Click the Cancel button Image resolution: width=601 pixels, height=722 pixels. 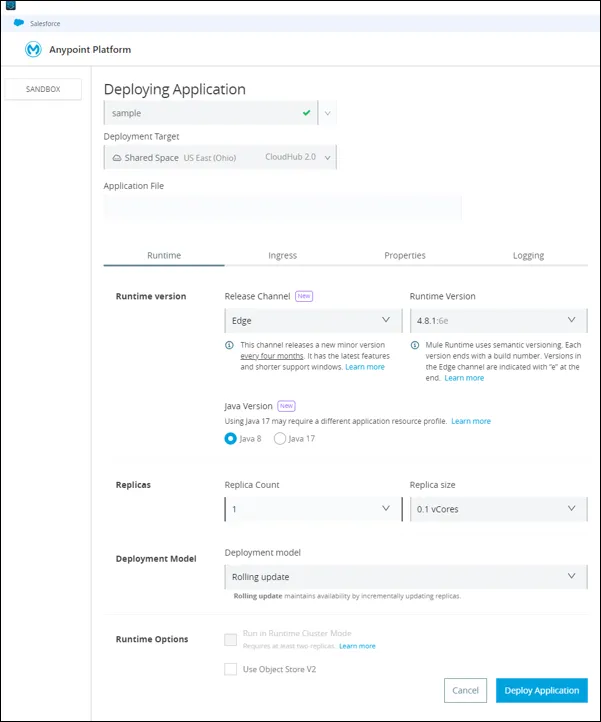click(x=465, y=690)
